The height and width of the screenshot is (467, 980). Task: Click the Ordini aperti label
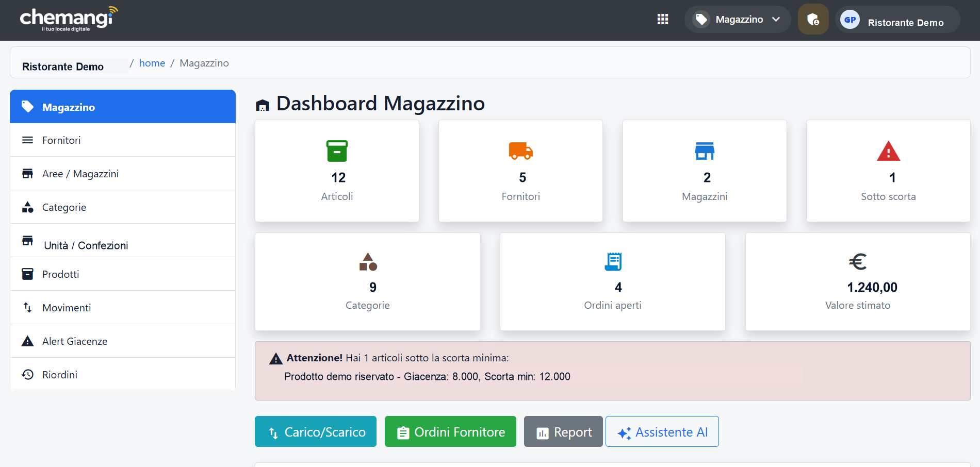pos(613,305)
